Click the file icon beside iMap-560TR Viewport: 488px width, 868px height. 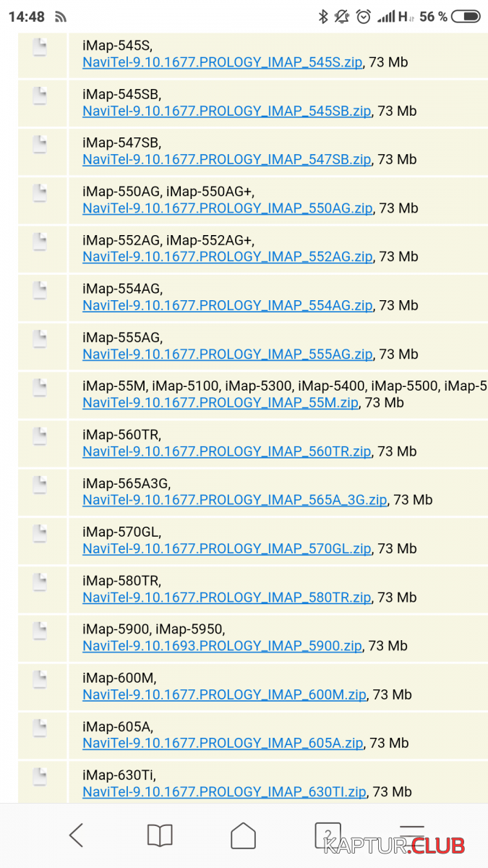[x=40, y=436]
